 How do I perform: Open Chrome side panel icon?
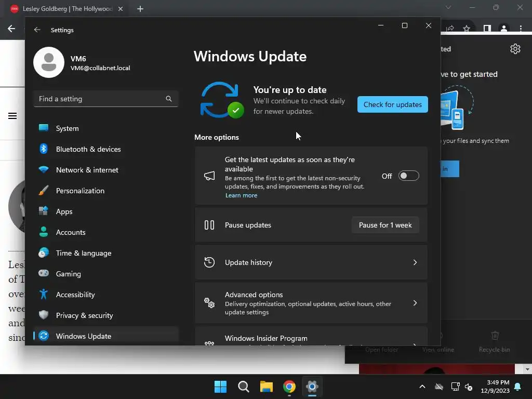tap(487, 29)
